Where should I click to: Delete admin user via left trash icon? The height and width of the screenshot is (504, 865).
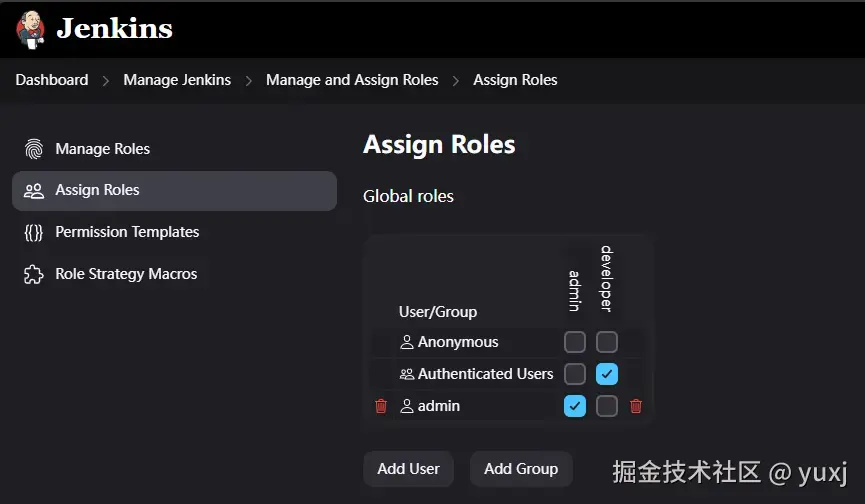pyautogui.click(x=381, y=406)
